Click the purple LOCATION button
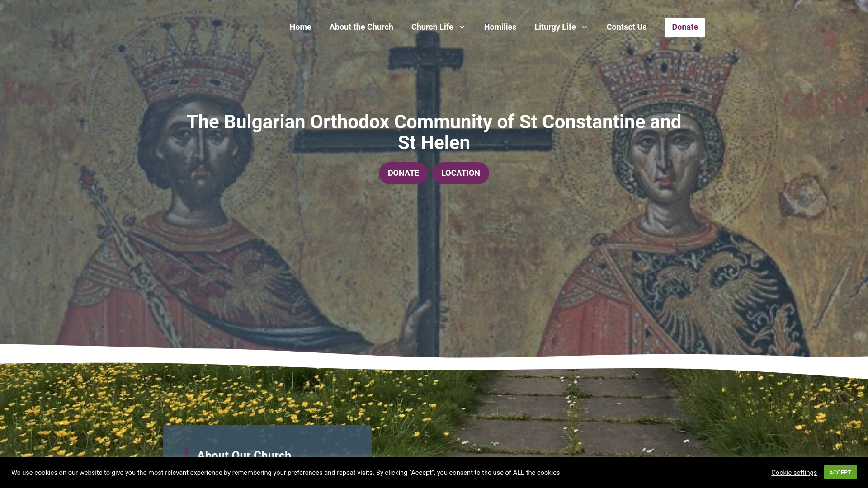The height and width of the screenshot is (488, 868). [460, 173]
